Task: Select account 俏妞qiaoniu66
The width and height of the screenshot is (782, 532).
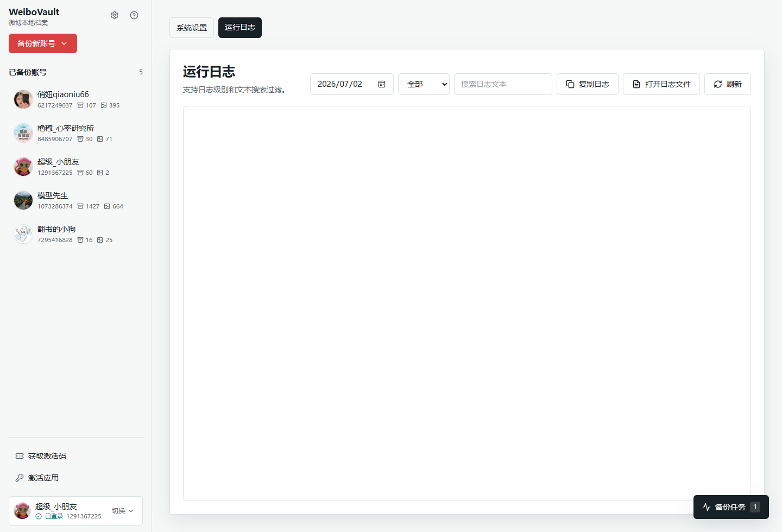Action: click(75, 99)
